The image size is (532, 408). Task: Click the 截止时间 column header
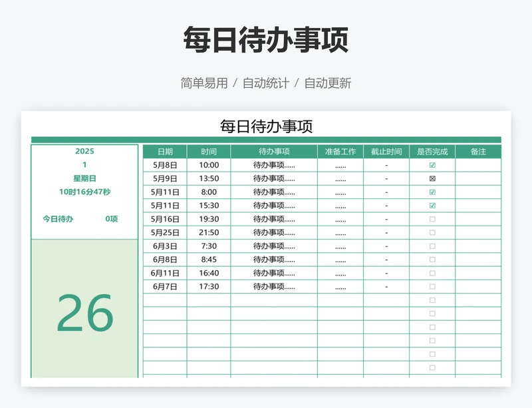point(386,151)
